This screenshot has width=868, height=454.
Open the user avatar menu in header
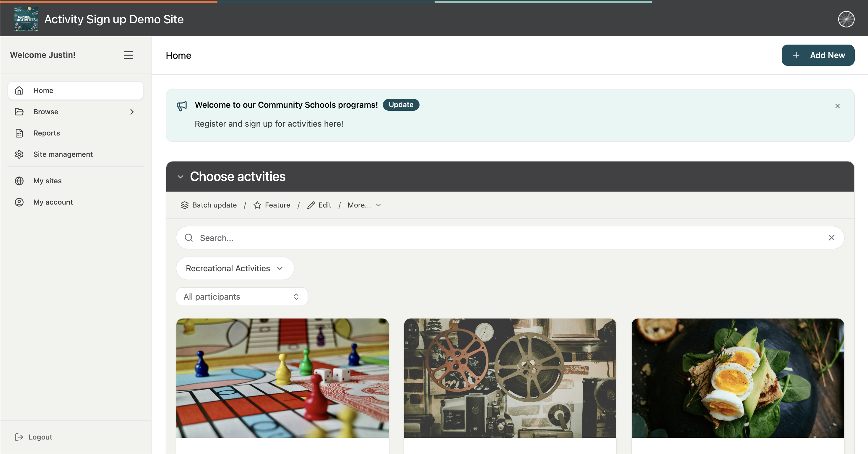pyautogui.click(x=846, y=19)
